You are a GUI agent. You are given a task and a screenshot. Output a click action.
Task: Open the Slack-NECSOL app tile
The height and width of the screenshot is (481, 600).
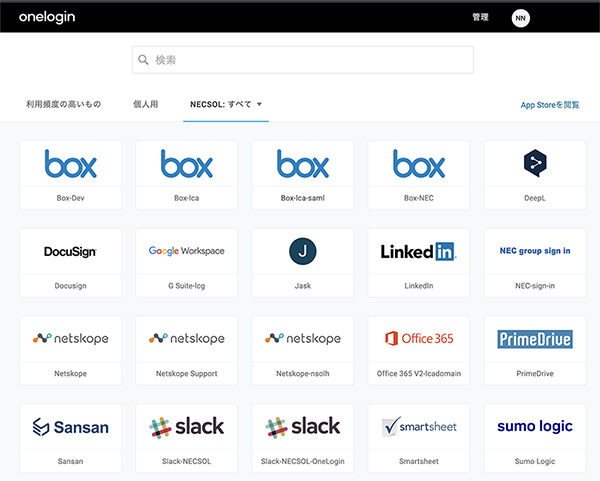tap(186, 438)
